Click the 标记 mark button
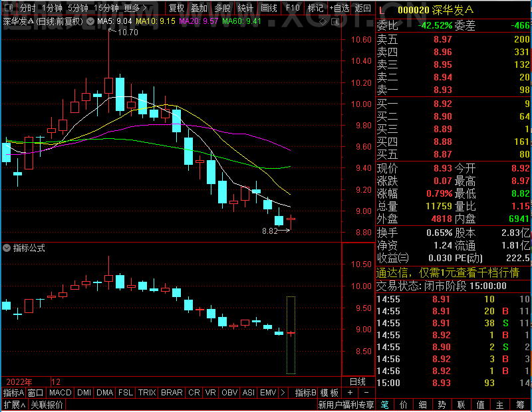 [x=315, y=8]
